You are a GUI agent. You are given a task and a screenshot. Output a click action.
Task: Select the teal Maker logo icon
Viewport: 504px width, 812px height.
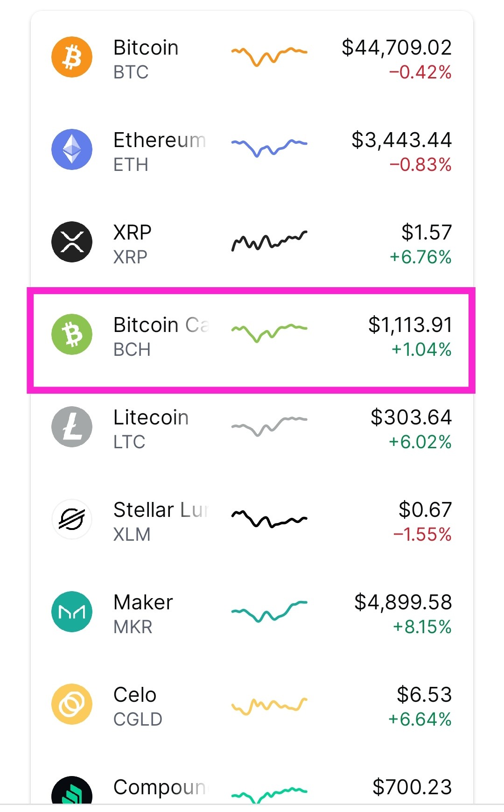pos(72,612)
